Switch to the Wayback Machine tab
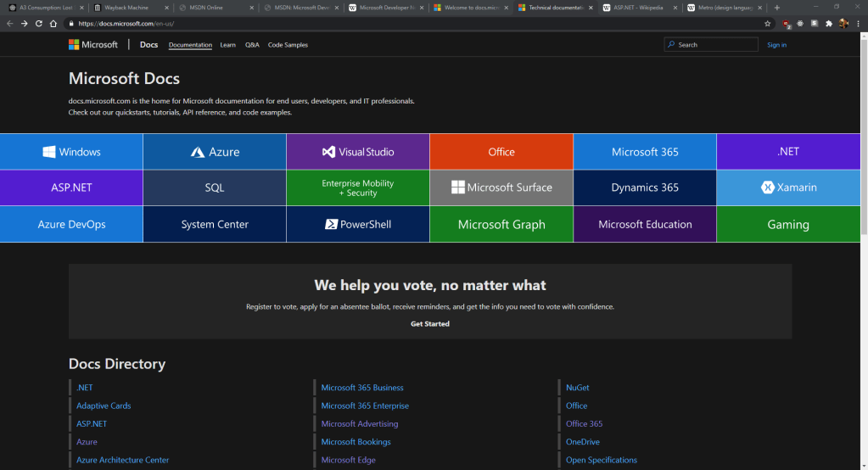This screenshot has width=868, height=470. [x=127, y=8]
